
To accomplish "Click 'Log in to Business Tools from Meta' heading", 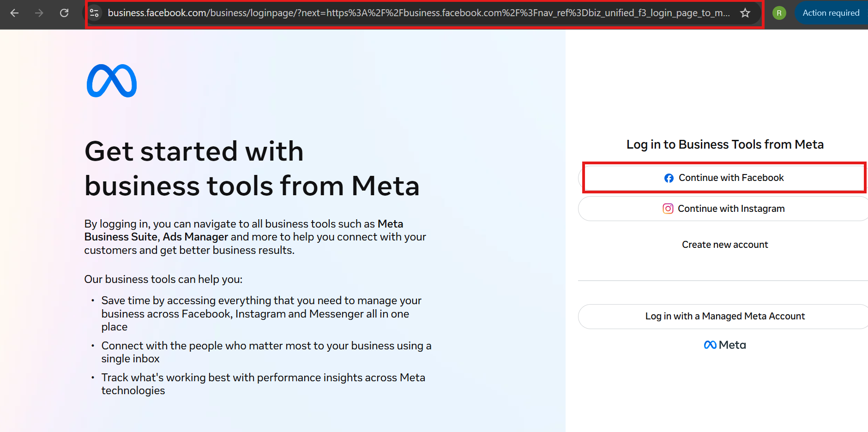I will click(x=725, y=144).
